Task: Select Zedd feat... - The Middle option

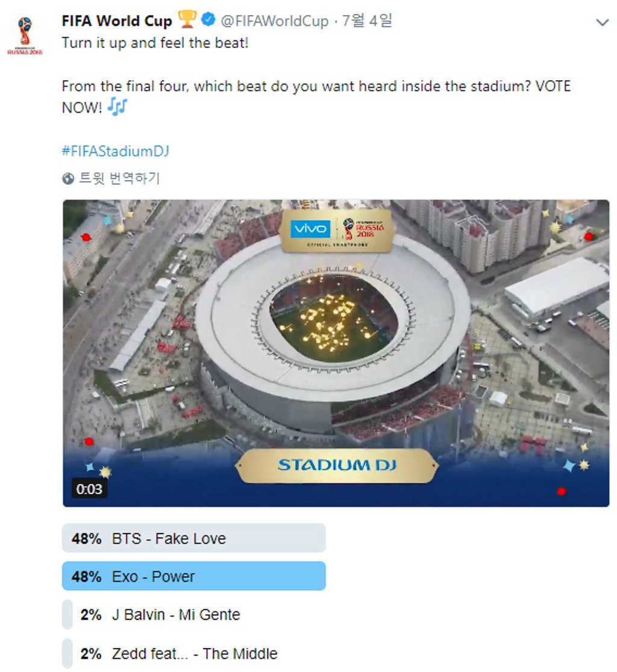Action: click(194, 653)
